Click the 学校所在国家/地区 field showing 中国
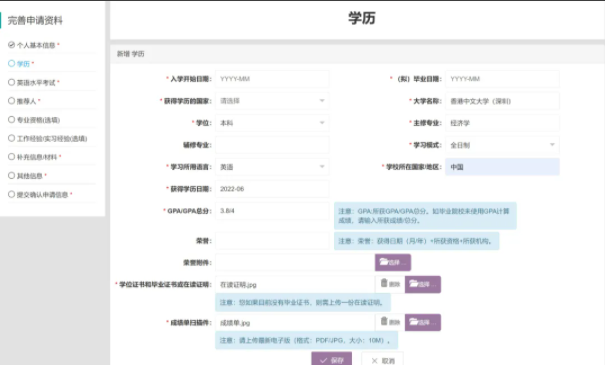The width and height of the screenshot is (605, 365). point(502,167)
